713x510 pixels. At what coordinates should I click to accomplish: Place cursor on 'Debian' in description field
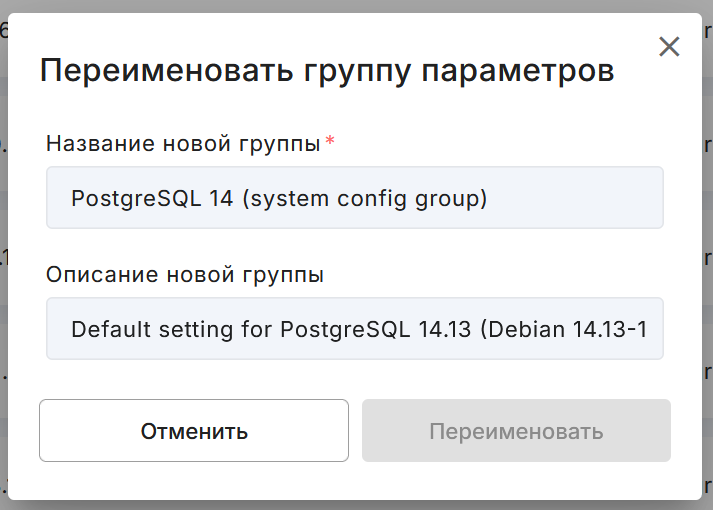pyautogui.click(x=523, y=329)
